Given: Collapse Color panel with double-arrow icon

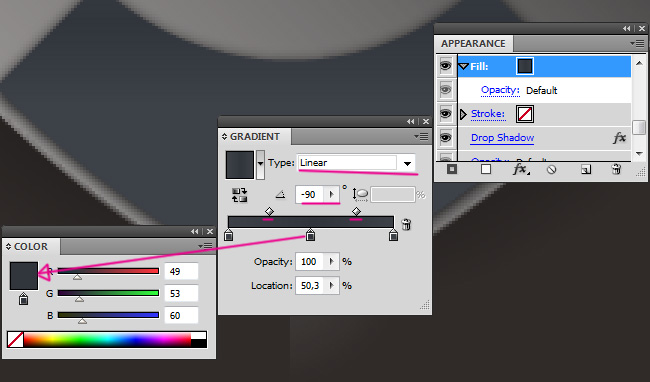Looking at the screenshot, I should 194,232.
